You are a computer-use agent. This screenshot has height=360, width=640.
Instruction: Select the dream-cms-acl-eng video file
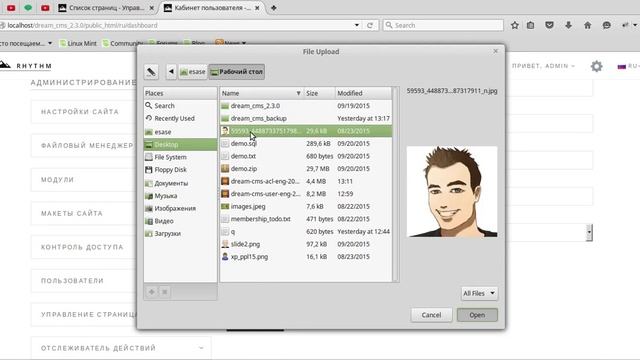(306, 181)
